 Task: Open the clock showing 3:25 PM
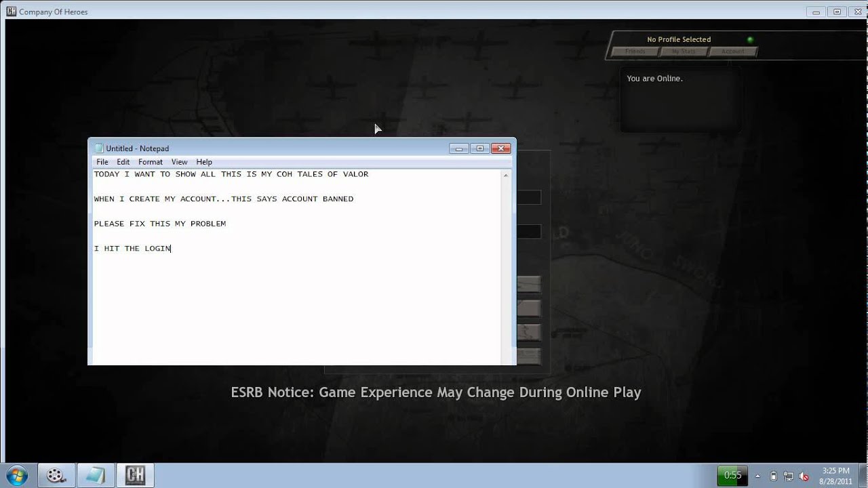point(835,475)
